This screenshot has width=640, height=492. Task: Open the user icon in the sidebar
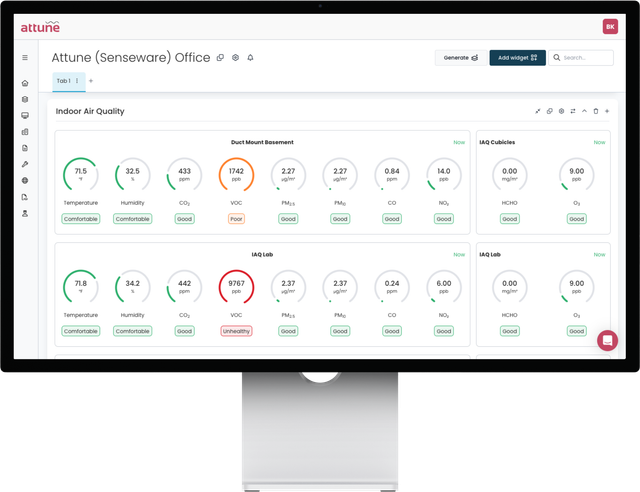pyautogui.click(x=25, y=214)
